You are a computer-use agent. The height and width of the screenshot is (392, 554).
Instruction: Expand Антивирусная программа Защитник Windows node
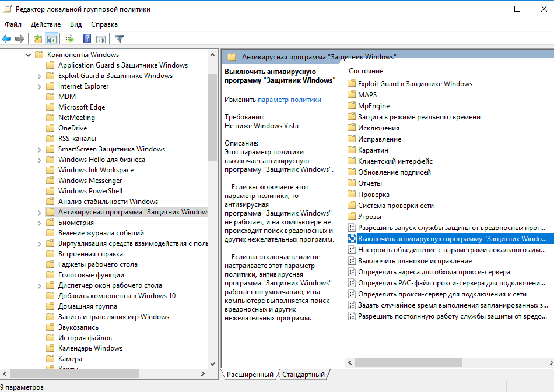point(39,212)
